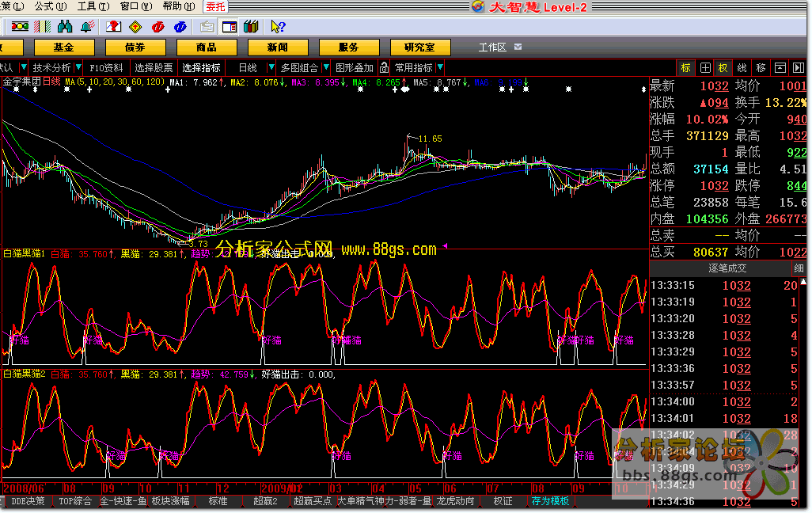
Task: Open the 帮助 menu
Action: [x=179, y=6]
